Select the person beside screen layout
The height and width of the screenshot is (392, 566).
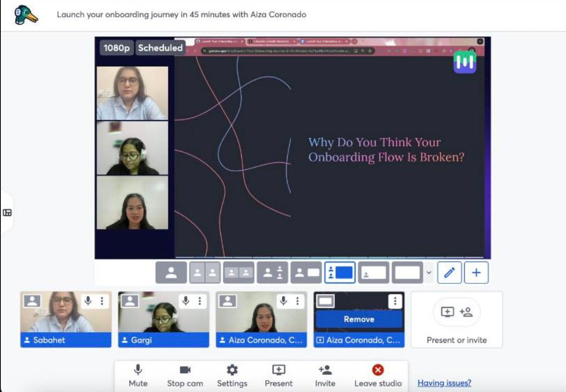click(306, 273)
